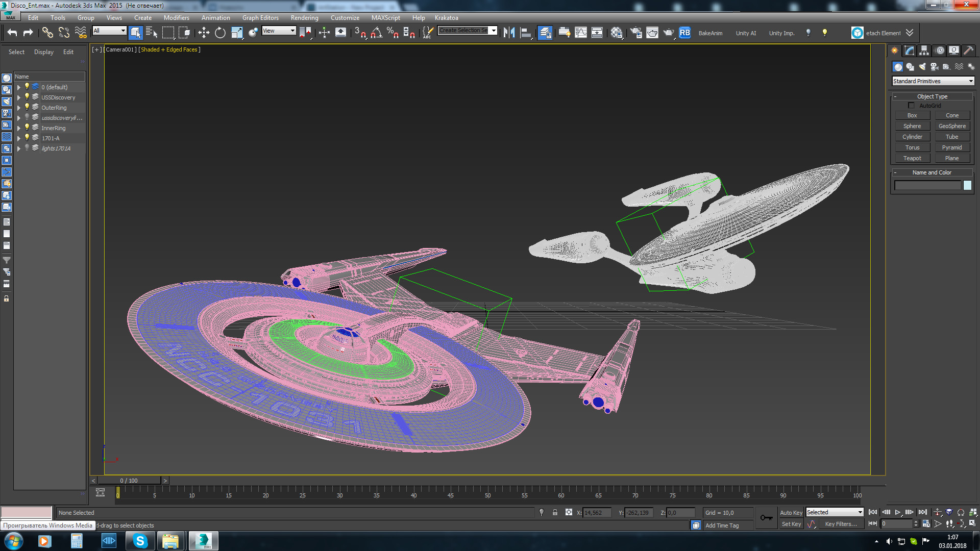Image resolution: width=980 pixels, height=551 pixels.
Task: Click the Key Filters button
Action: (x=841, y=524)
